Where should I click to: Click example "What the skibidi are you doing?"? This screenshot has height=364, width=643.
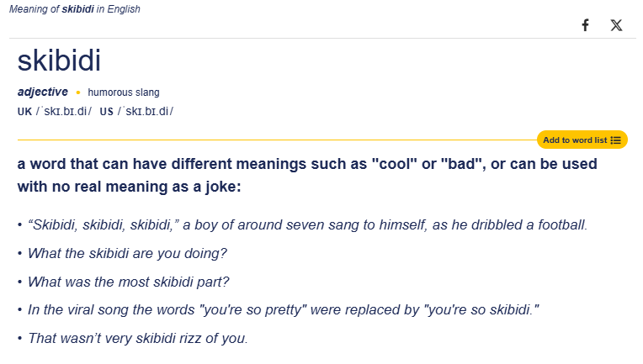[x=127, y=253]
